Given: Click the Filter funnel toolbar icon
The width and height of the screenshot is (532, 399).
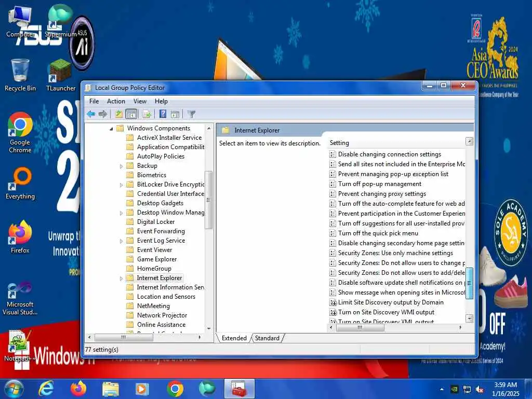Looking at the screenshot, I should coord(191,114).
